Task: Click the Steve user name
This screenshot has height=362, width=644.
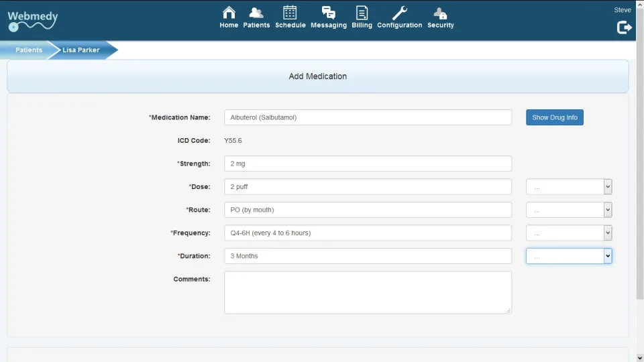Action: click(x=623, y=10)
